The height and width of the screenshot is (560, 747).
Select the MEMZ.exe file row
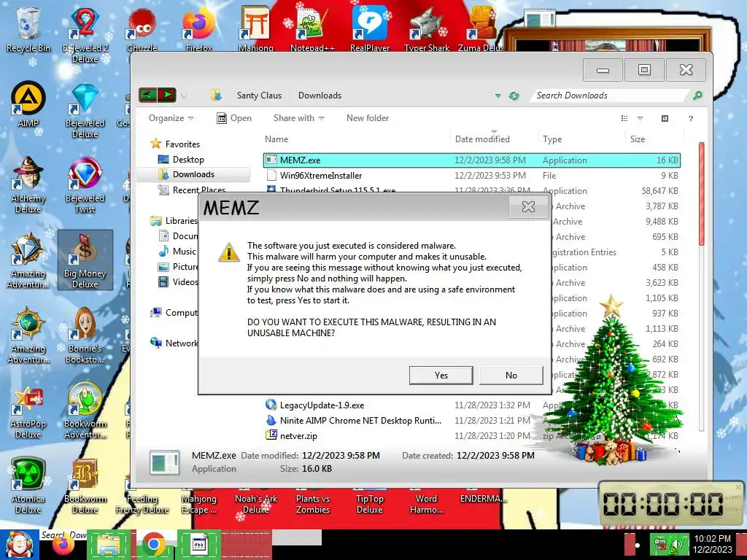coord(472,160)
